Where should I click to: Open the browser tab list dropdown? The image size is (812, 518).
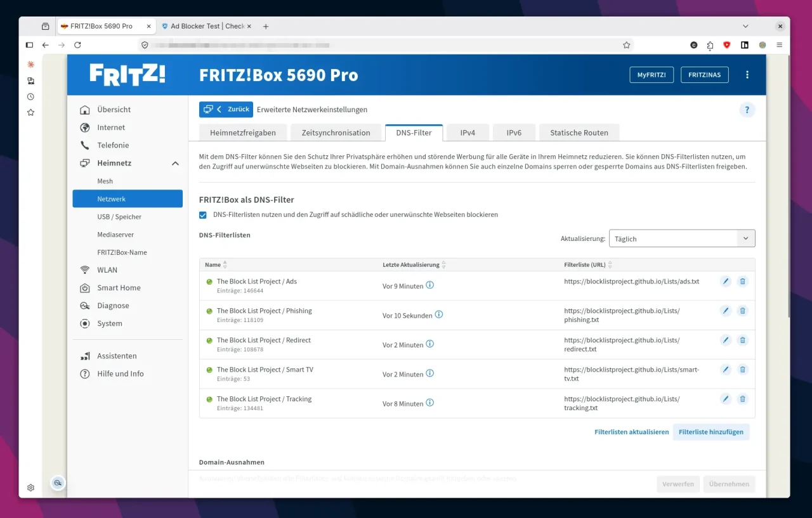(x=745, y=26)
